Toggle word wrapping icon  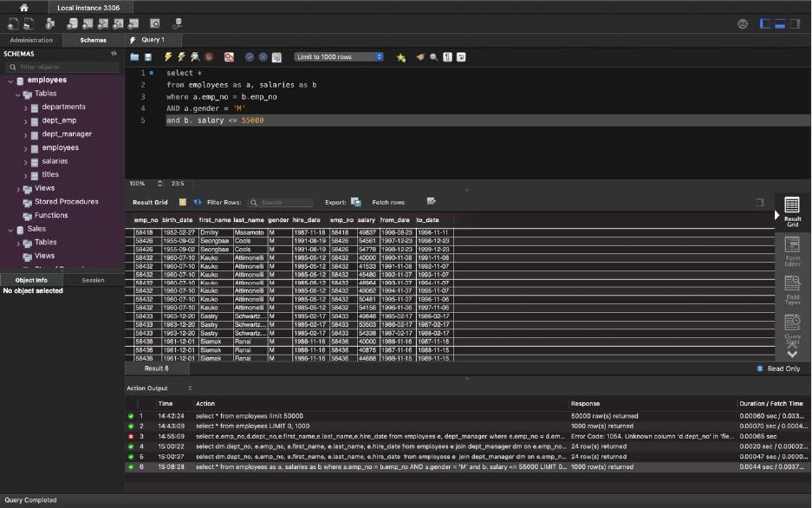[x=461, y=57]
